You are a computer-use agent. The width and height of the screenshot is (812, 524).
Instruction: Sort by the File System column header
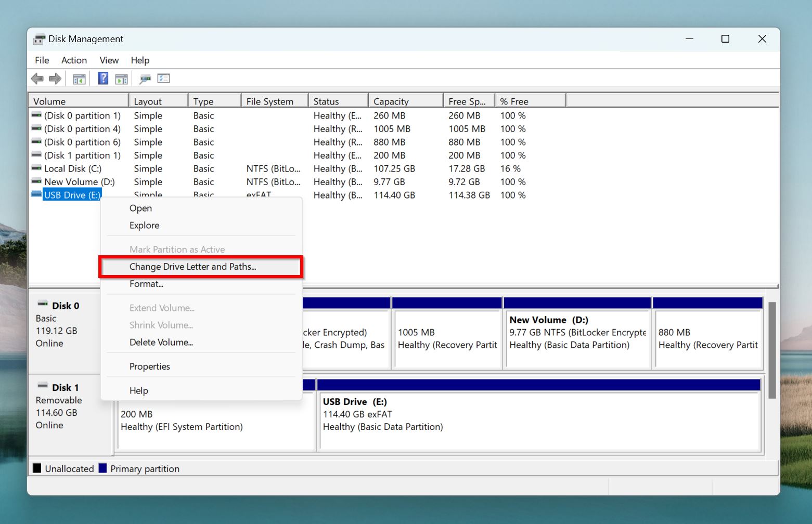pos(275,101)
